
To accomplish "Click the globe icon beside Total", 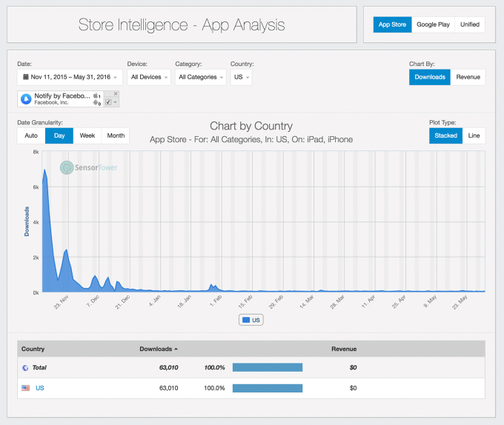I will pyautogui.click(x=26, y=367).
